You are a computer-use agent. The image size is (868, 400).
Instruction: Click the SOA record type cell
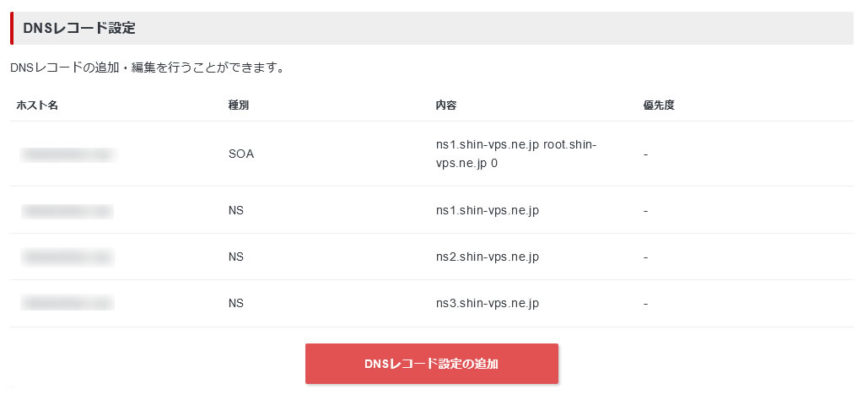click(x=241, y=154)
